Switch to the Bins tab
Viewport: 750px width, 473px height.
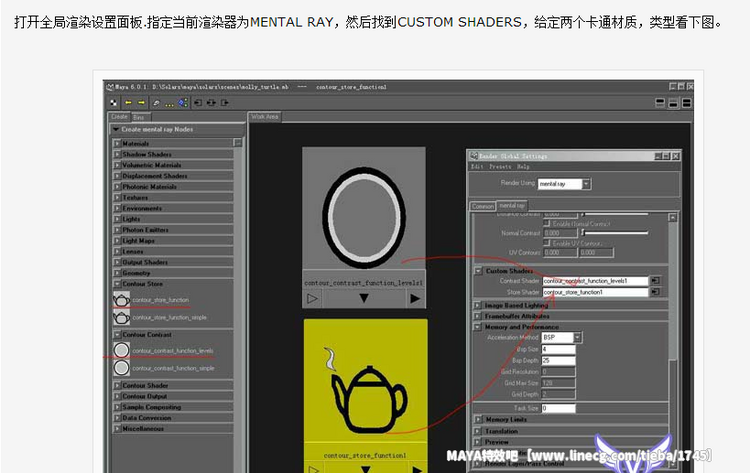pyautogui.click(x=140, y=117)
